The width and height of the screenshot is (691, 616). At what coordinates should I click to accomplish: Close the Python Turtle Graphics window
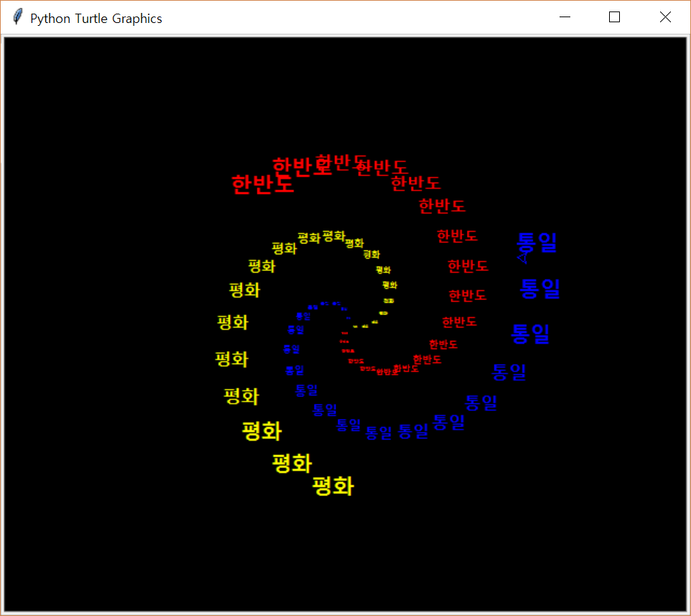coord(665,18)
